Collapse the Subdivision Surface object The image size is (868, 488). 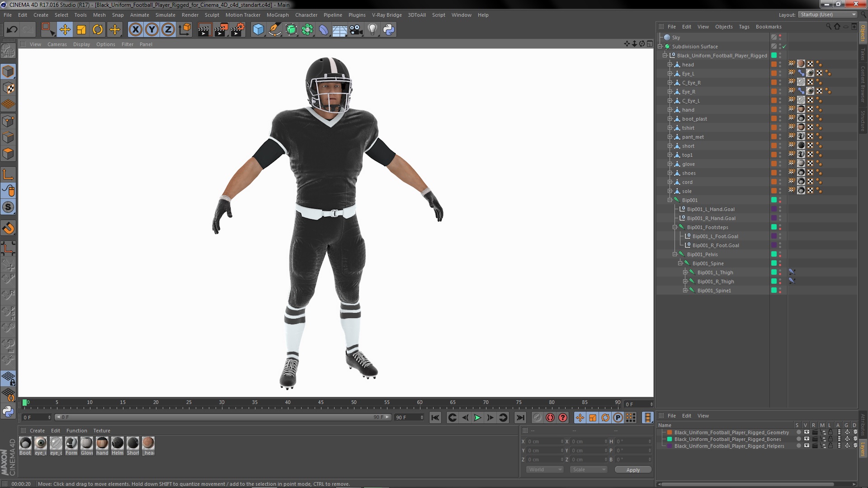660,47
